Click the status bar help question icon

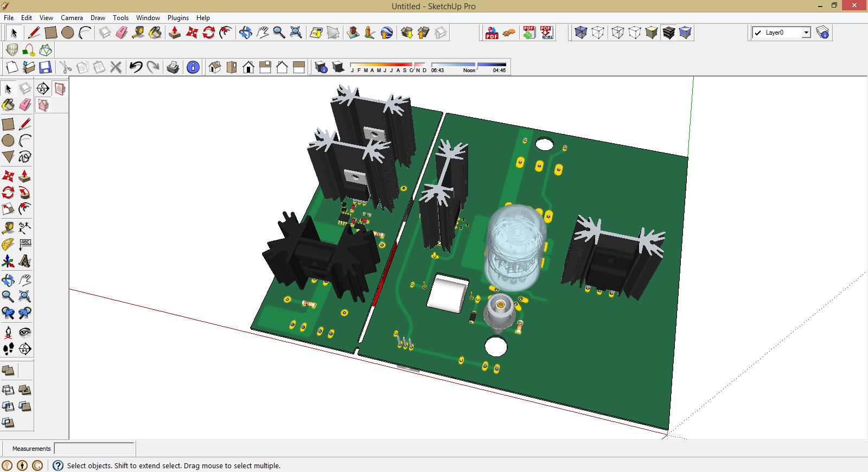pyautogui.click(x=58, y=465)
